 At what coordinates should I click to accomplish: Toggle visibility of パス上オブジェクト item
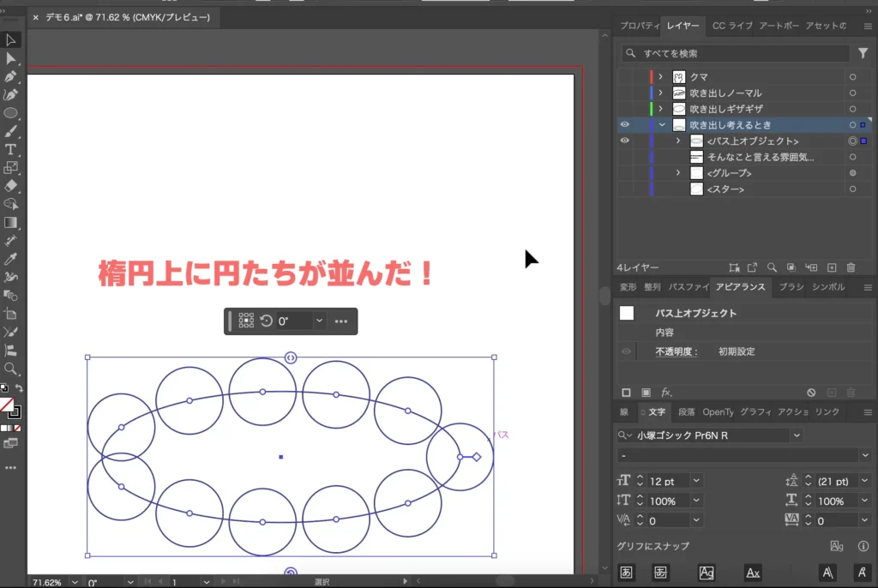(624, 141)
